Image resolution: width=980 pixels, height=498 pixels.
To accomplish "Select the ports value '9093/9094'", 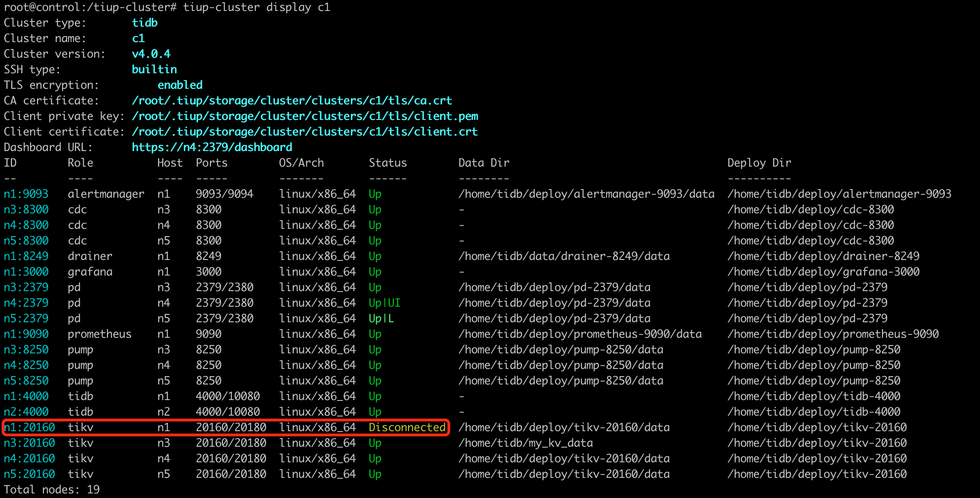I will (225, 194).
